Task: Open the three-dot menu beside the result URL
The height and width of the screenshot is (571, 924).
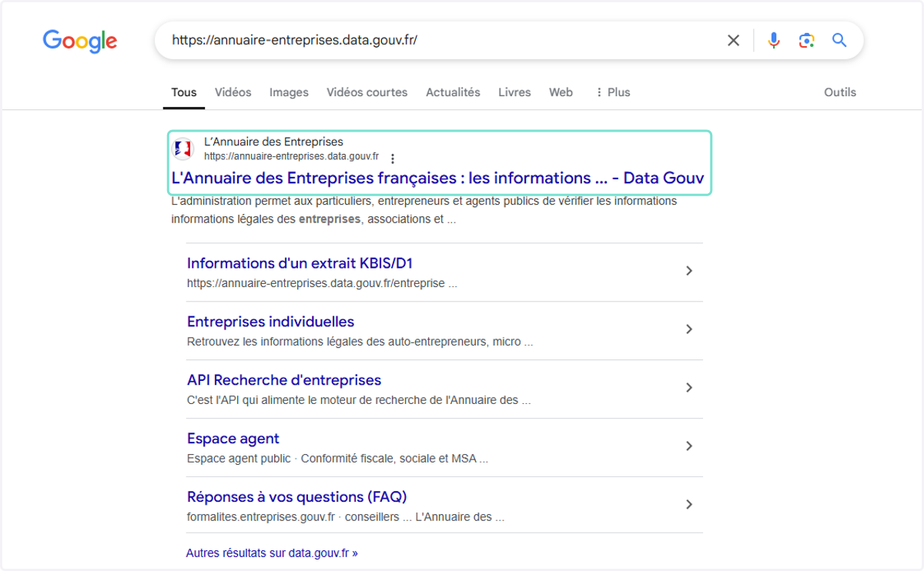Action: click(x=393, y=159)
